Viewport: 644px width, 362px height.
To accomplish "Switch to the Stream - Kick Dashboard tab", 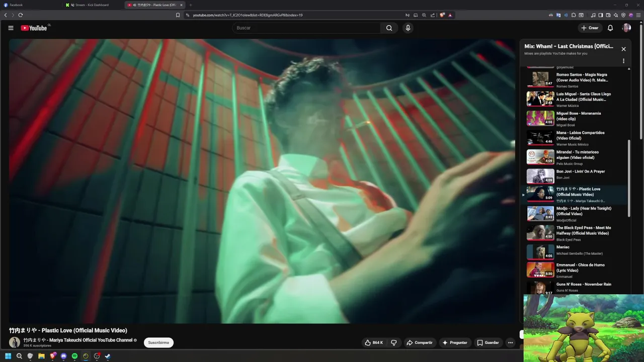I will (x=93, y=5).
